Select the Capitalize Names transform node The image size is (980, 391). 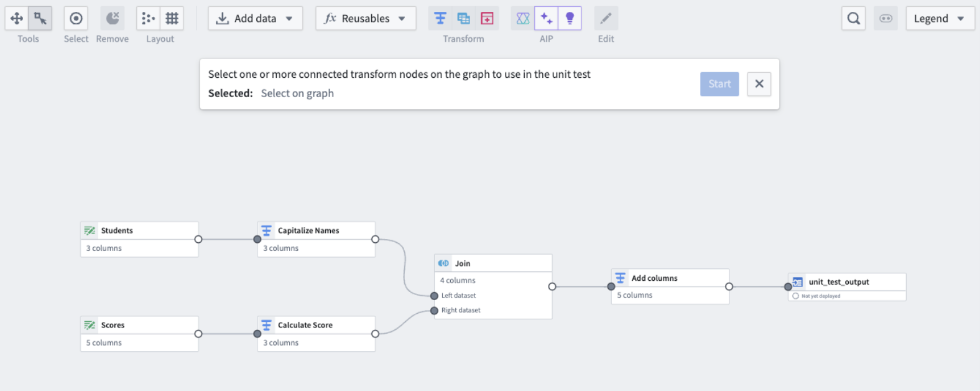[317, 239]
